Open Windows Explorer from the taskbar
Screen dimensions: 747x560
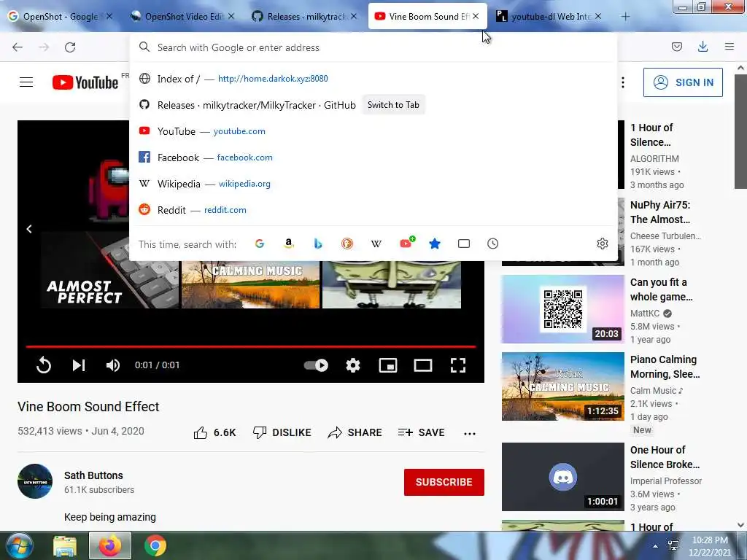(x=65, y=545)
